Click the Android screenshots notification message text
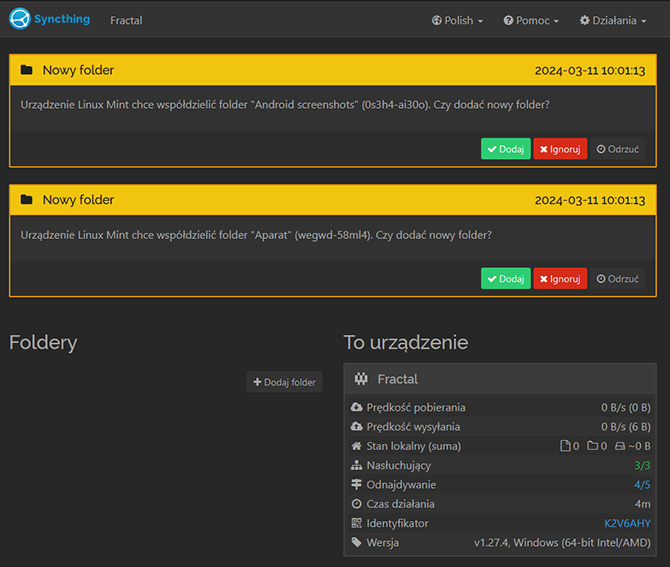 [x=285, y=105]
